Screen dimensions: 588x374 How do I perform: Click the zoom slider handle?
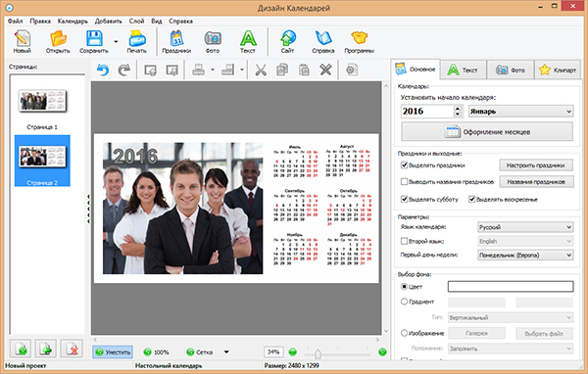point(318,353)
